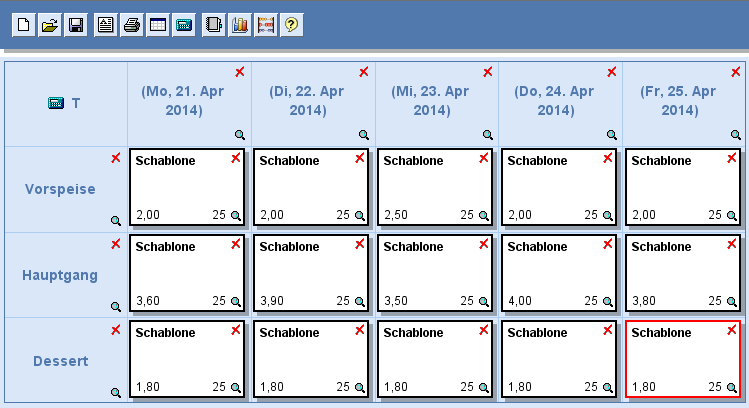The image size is (749, 408).
Task: Zoom into Monday's Vorspeise card
Action: [x=236, y=215]
